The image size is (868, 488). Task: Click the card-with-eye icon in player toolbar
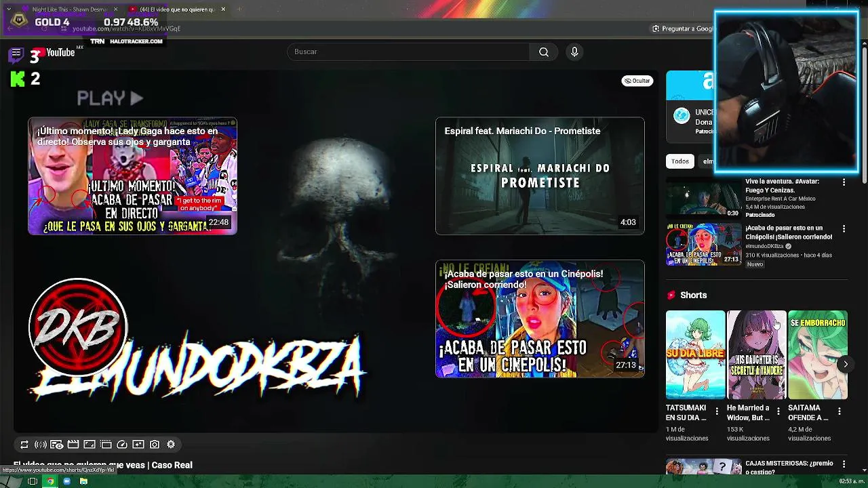tap(57, 445)
